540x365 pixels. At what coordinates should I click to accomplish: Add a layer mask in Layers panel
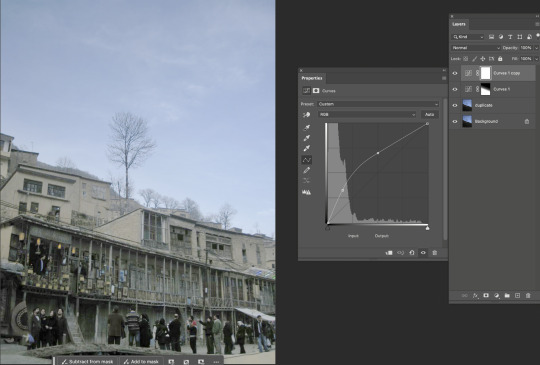[x=486, y=295]
